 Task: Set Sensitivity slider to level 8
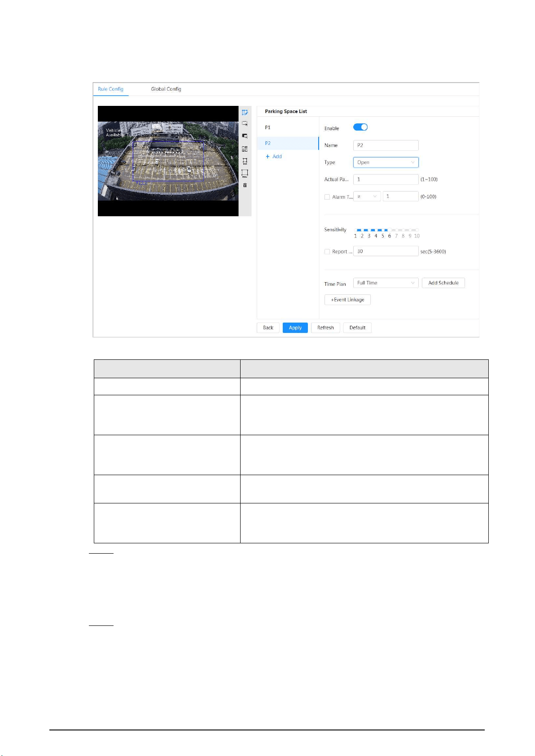(403, 230)
